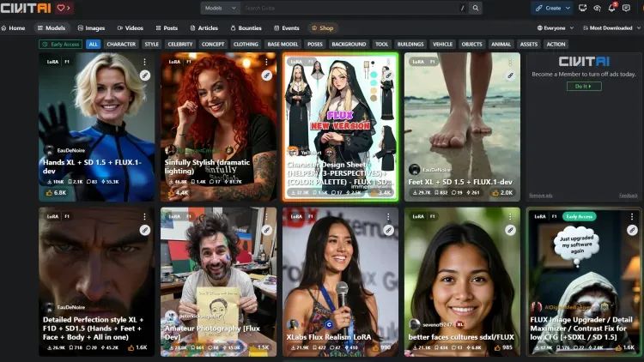Open three-dot menu on Sinfully Stylish card
This screenshot has height=362, width=644.
point(266,62)
